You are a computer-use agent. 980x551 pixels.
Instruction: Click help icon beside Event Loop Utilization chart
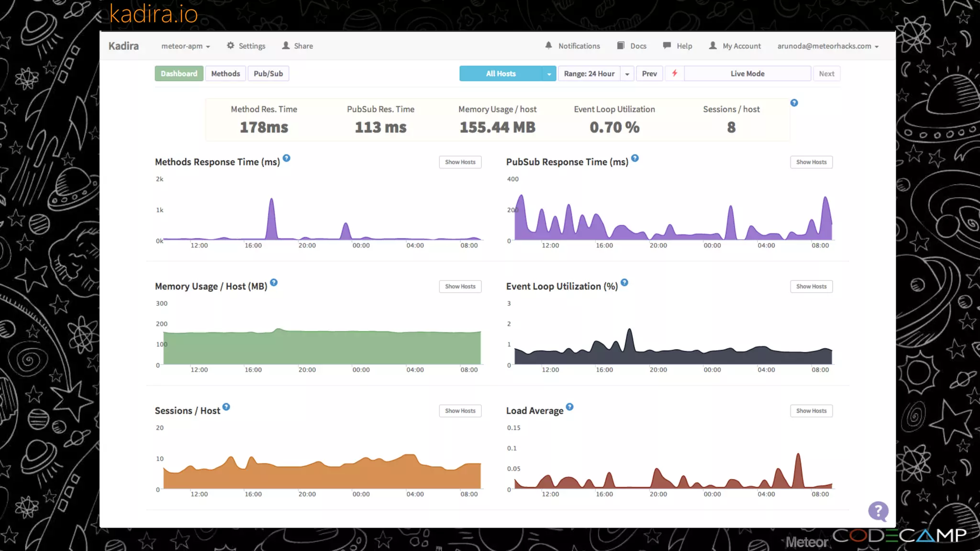pyautogui.click(x=624, y=283)
